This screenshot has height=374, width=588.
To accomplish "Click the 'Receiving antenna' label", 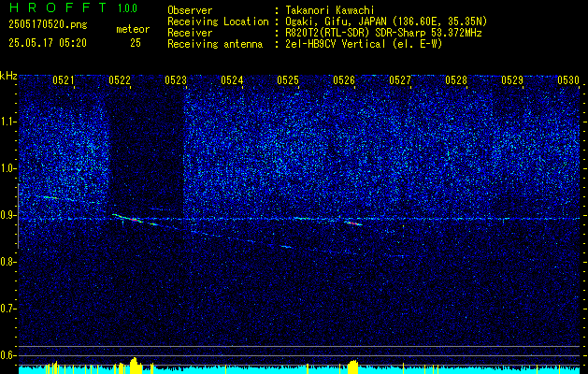I will pyautogui.click(x=215, y=44).
